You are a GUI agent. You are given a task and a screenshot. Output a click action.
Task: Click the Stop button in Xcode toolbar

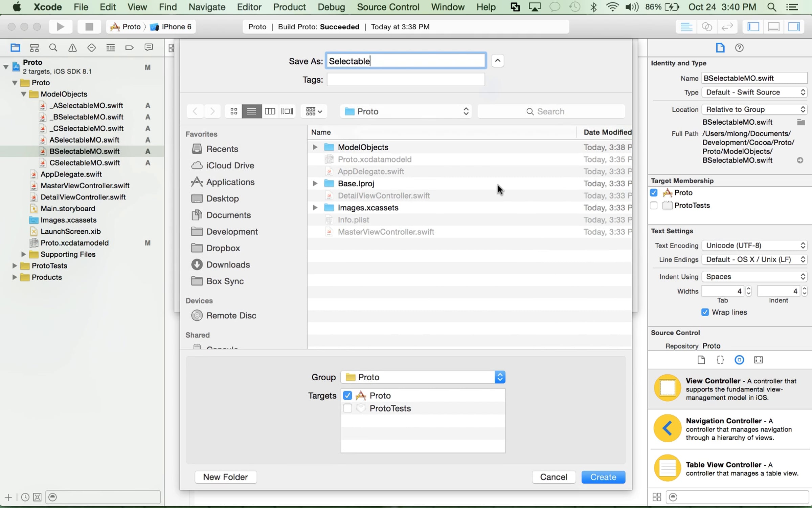click(x=89, y=27)
